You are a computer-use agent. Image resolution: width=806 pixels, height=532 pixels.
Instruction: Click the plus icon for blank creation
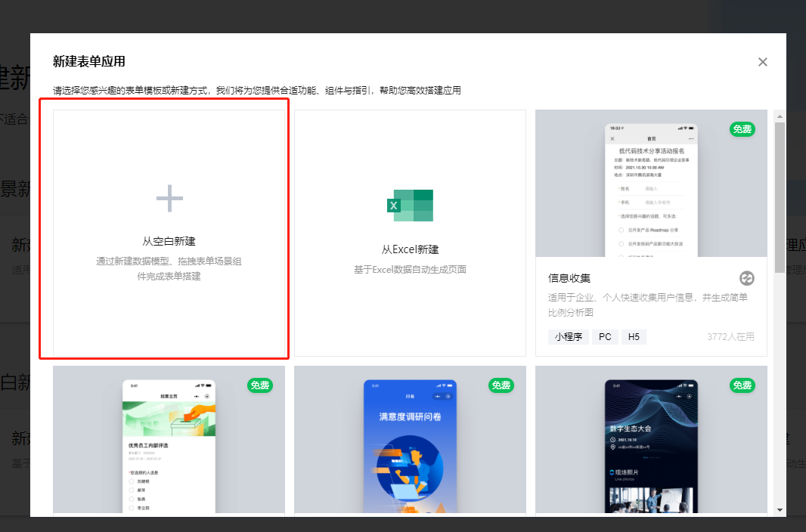[169, 198]
